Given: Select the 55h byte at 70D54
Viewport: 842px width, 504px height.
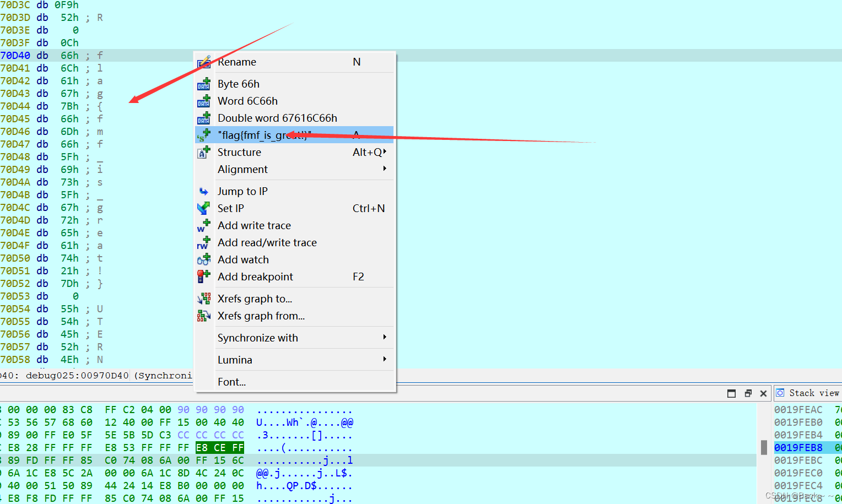Looking at the screenshot, I should [69, 309].
